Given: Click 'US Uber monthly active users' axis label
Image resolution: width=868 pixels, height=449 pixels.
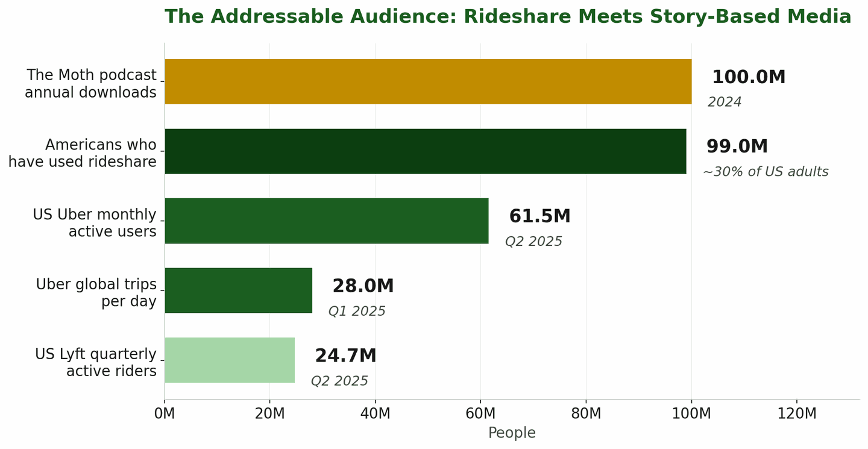Looking at the screenshot, I should pyautogui.click(x=95, y=223).
